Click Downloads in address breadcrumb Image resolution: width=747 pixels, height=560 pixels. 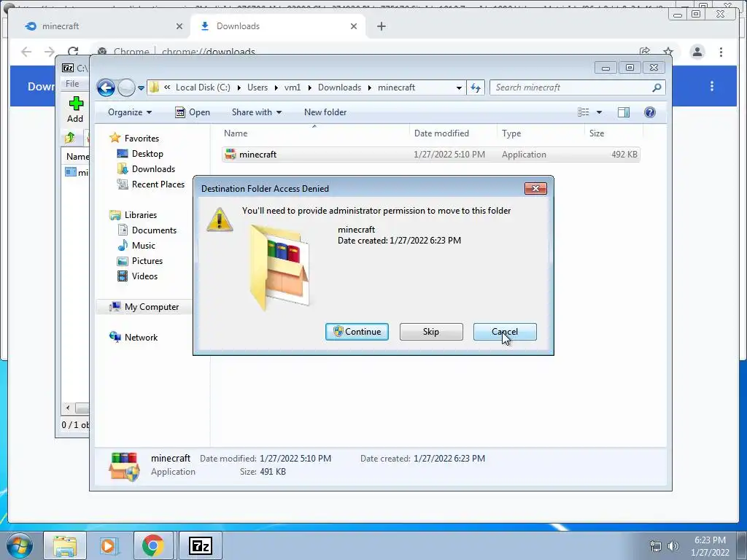pyautogui.click(x=339, y=87)
